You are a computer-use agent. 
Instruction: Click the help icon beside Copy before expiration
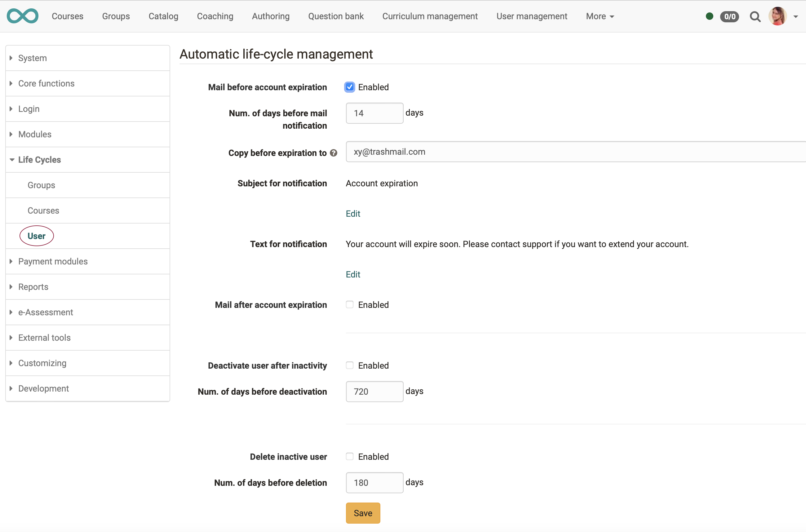pyautogui.click(x=334, y=153)
